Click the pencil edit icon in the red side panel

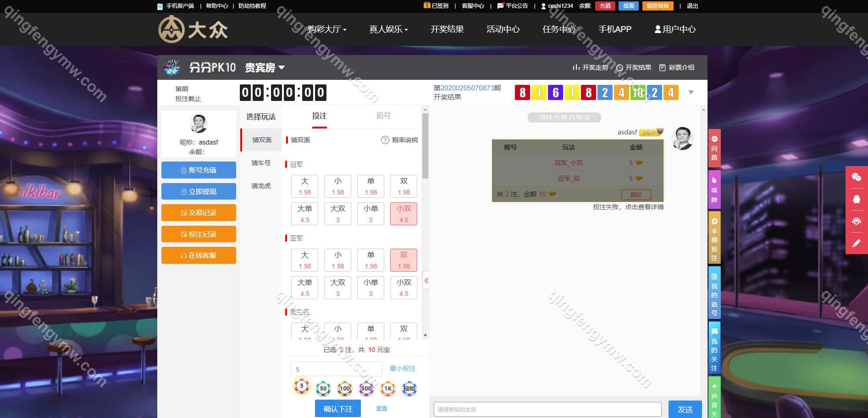(x=856, y=243)
